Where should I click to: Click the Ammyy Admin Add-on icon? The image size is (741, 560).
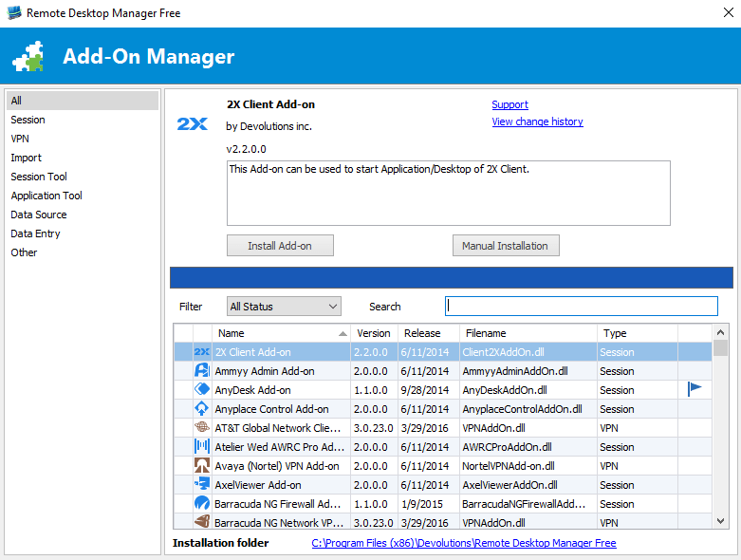point(202,371)
